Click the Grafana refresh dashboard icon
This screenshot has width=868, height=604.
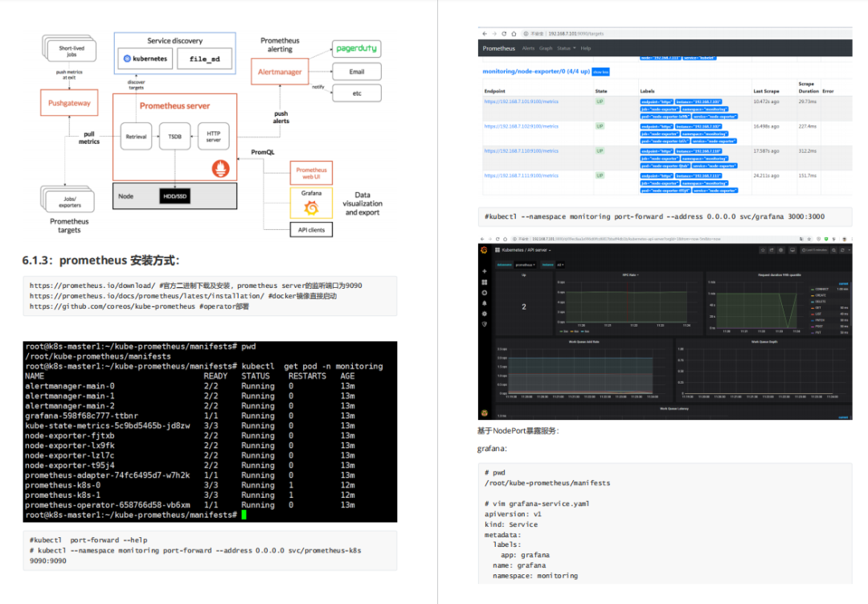coord(842,250)
